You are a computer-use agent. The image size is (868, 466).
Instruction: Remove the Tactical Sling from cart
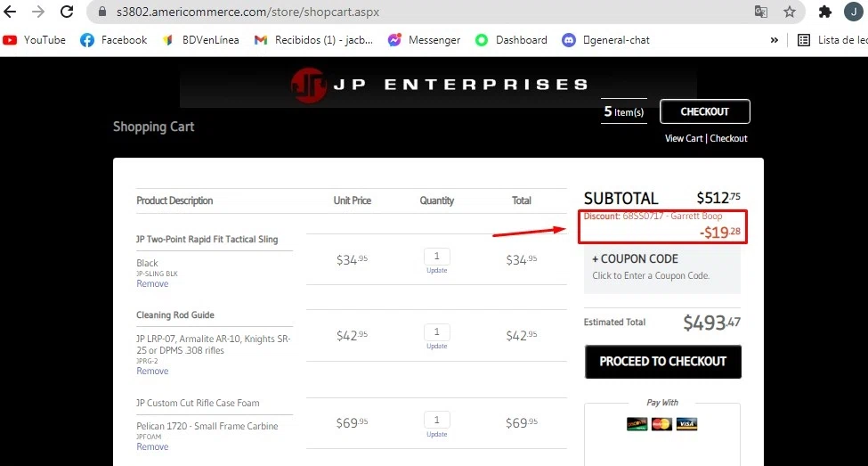click(152, 284)
